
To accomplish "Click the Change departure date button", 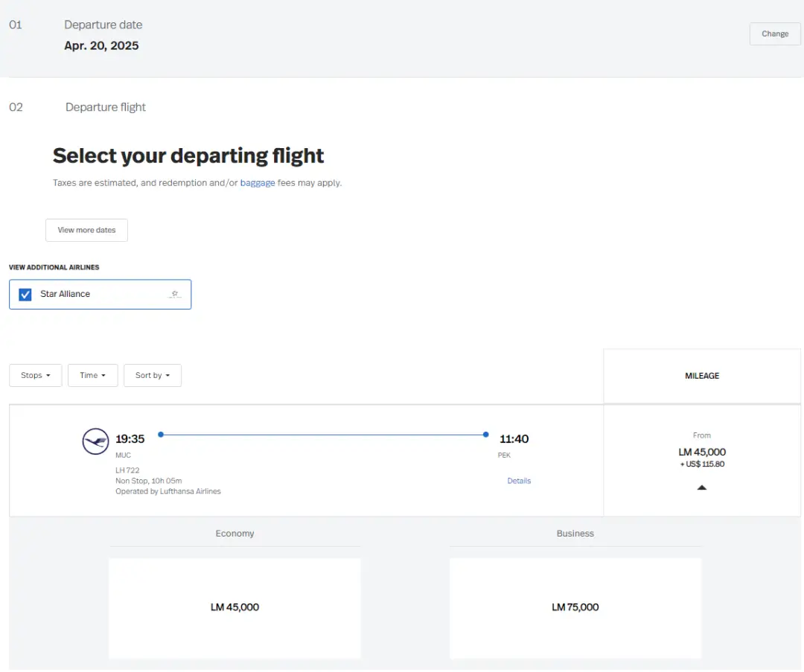I will (x=774, y=33).
